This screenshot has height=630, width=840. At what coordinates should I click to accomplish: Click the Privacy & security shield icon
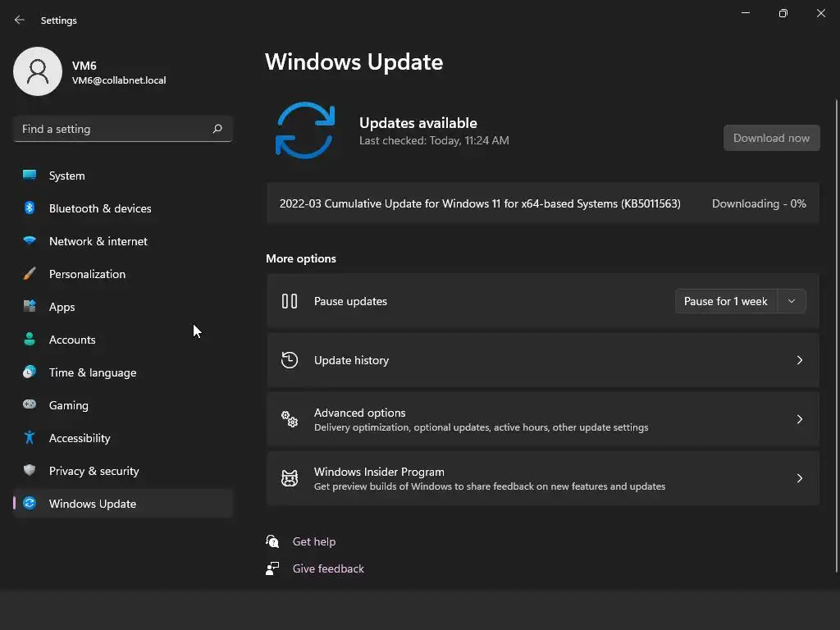(x=30, y=471)
